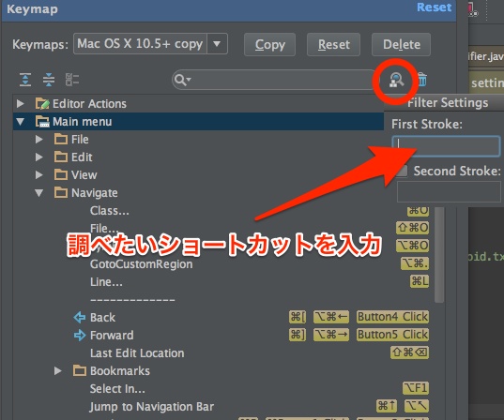Click the blue Reset link in header
Screen dimensions: 504x420
434,7
